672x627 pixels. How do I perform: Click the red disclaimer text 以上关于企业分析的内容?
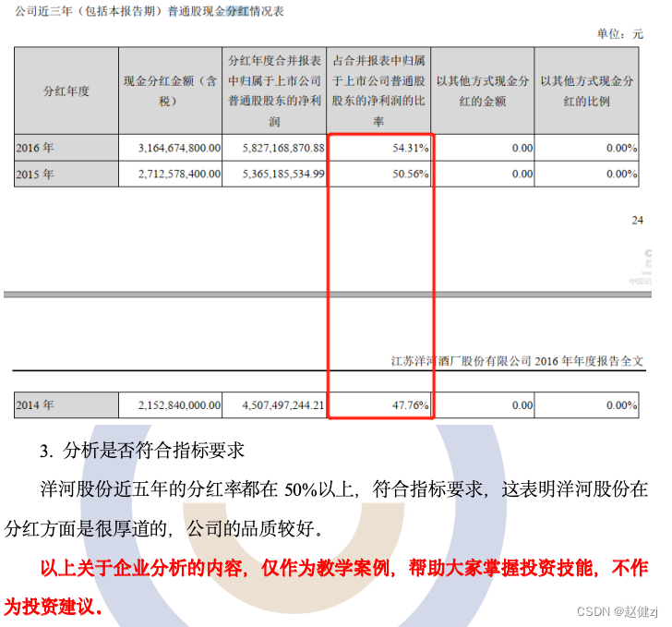[326, 587]
